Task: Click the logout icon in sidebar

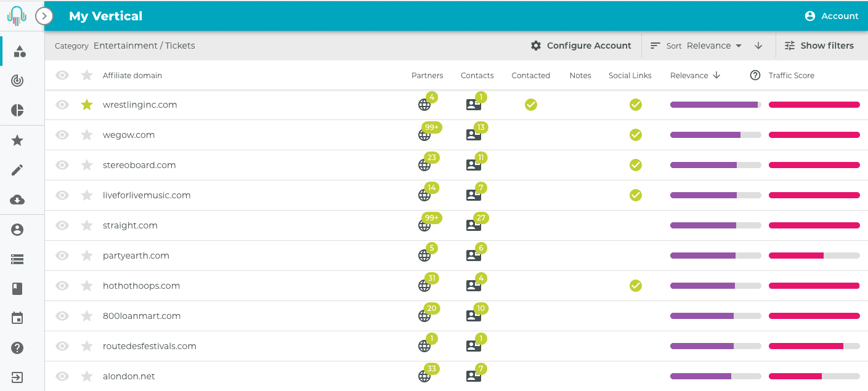Action: pos(17,377)
